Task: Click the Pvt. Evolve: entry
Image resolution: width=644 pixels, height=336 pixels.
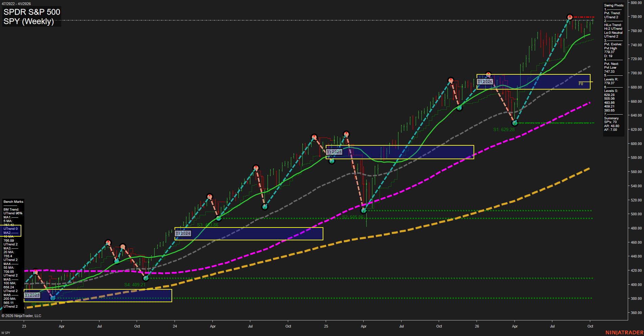Action: pyautogui.click(x=613, y=44)
